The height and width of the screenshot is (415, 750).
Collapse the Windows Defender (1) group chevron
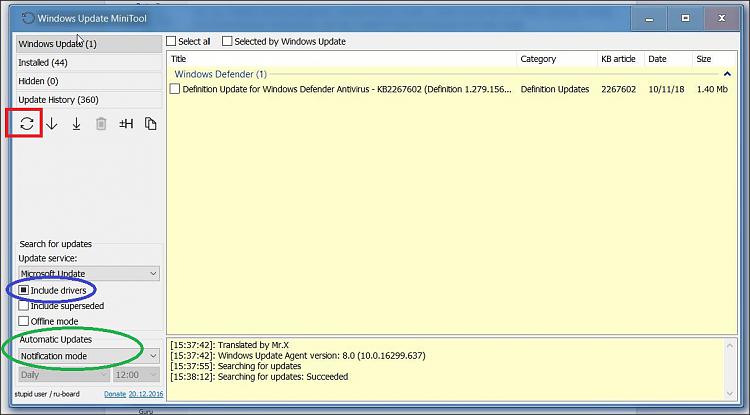pyautogui.click(x=727, y=74)
